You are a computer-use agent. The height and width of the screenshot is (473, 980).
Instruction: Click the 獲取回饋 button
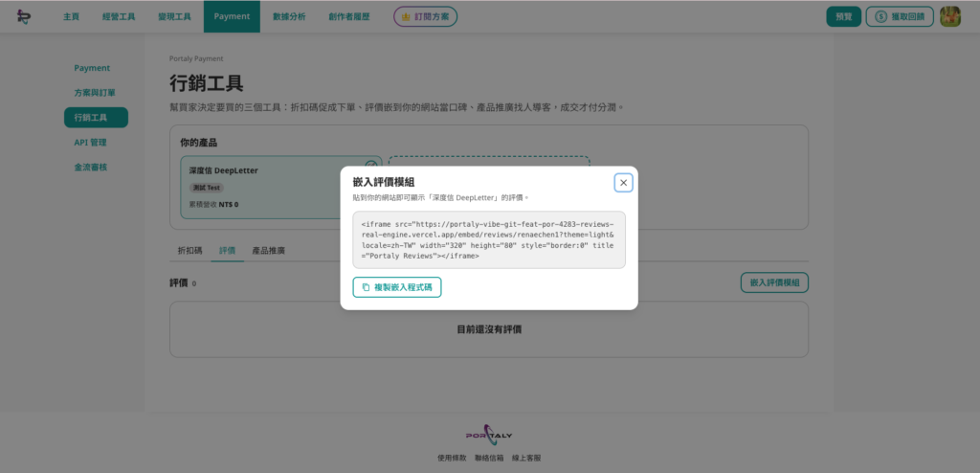pyautogui.click(x=900, y=17)
